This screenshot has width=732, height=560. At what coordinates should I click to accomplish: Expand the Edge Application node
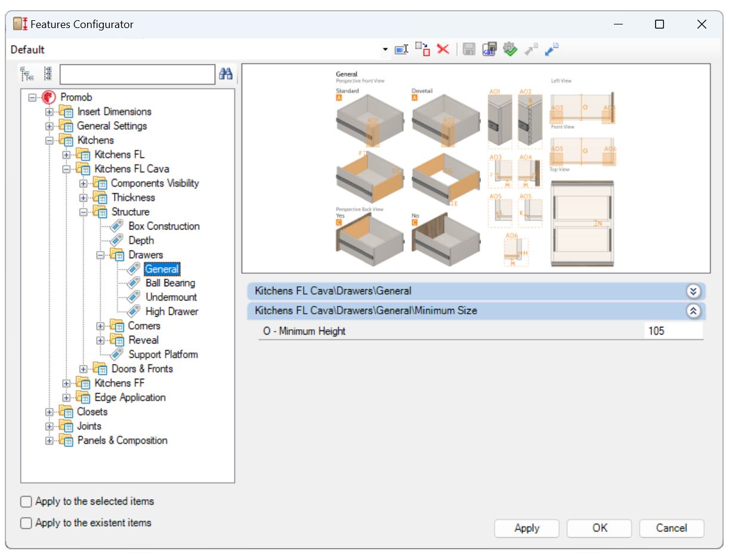(x=66, y=397)
